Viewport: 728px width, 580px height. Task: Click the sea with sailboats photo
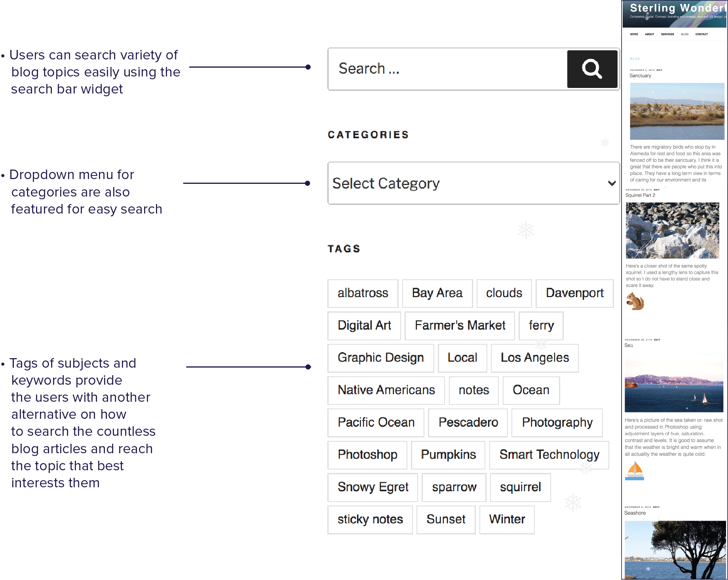[x=674, y=383]
